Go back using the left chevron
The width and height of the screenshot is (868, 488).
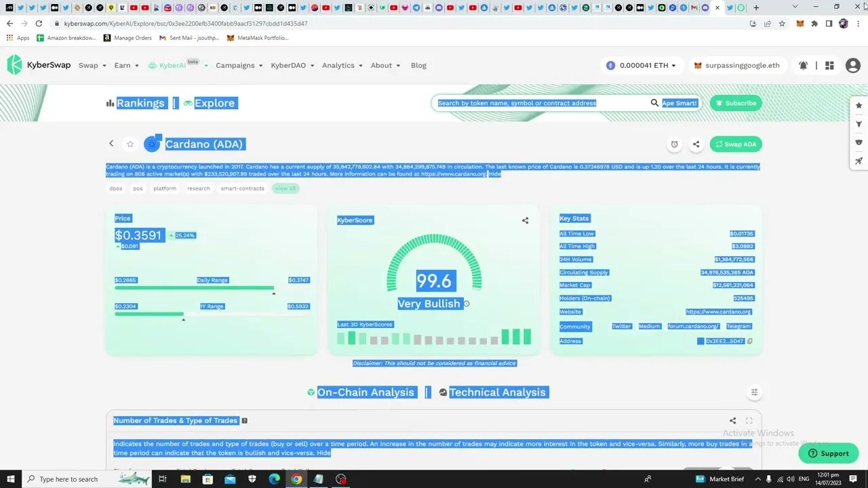click(111, 144)
